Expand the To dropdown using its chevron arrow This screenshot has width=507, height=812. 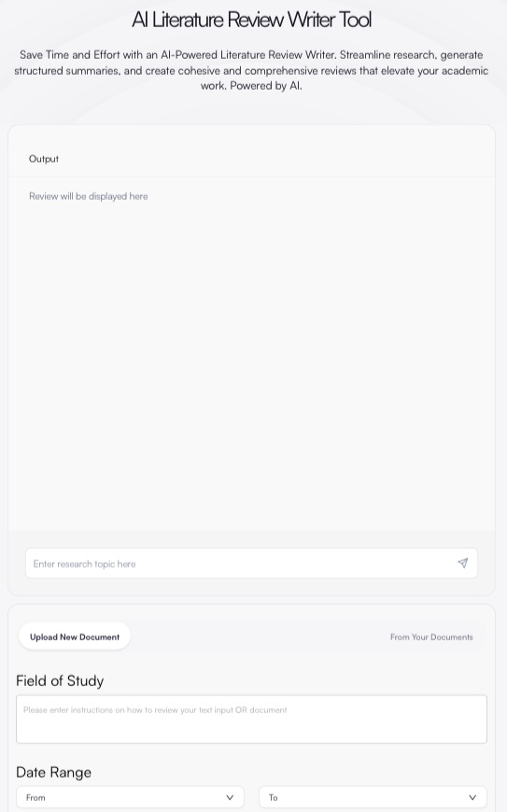pyautogui.click(x=472, y=797)
